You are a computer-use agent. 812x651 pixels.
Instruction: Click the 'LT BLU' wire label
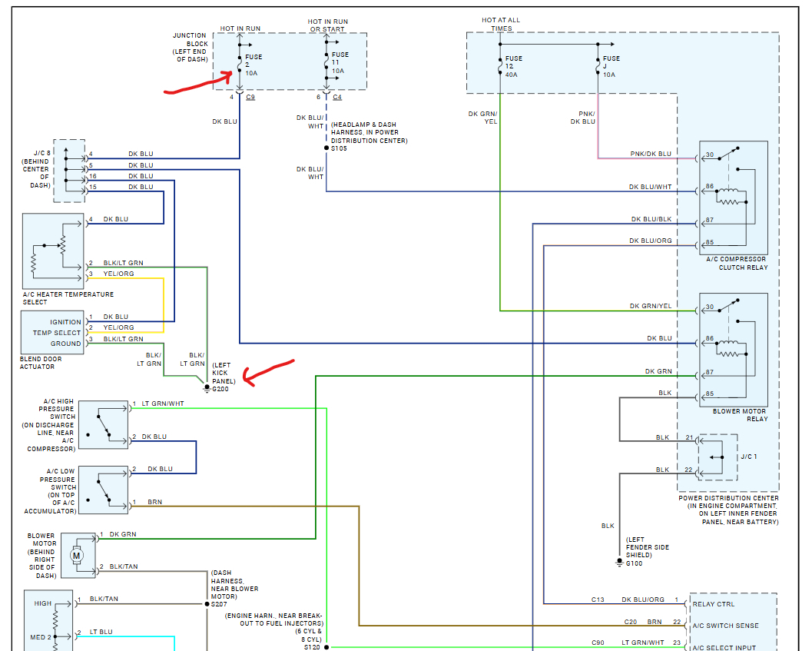click(101, 631)
